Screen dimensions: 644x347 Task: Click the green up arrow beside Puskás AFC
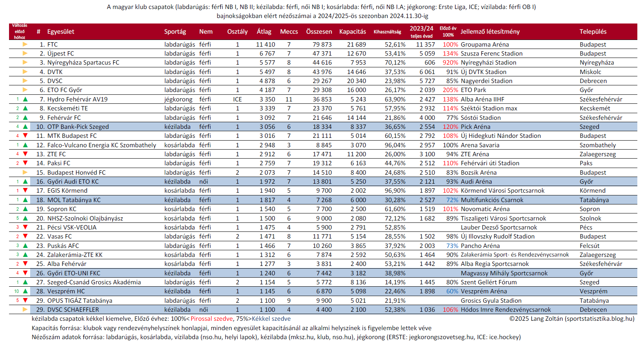click(25, 246)
